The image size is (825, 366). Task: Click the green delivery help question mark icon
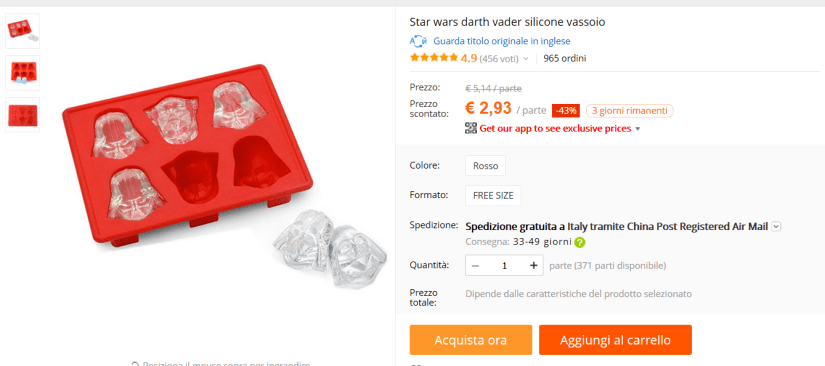tap(580, 242)
